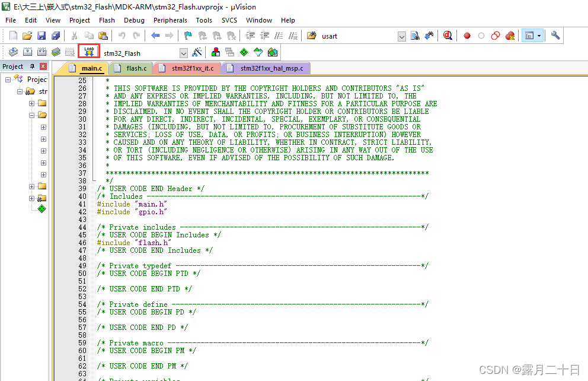Start or stop the debug session
Viewport: 588px width, 381px height.
coord(448,36)
